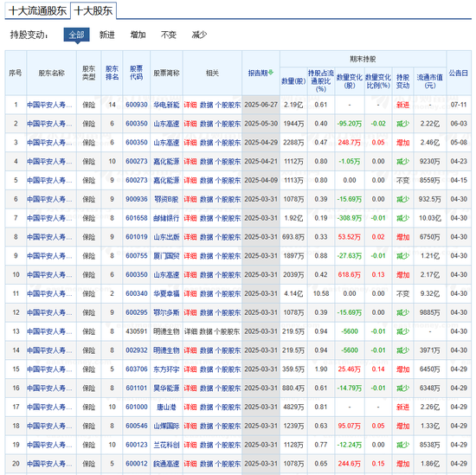Image resolution: width=476 pixels, height=475 pixels.
Task: Click 数据 in the 邮储银行 row
Action: pyautogui.click(x=207, y=218)
